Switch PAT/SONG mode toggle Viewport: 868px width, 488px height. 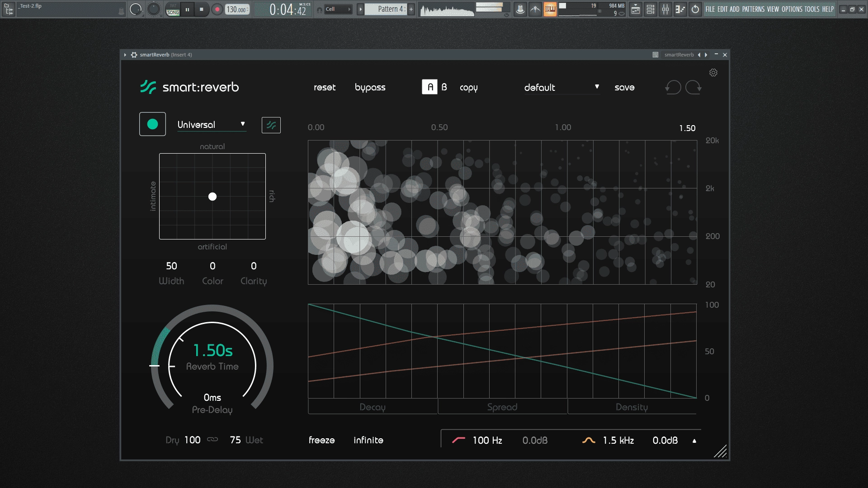[173, 9]
